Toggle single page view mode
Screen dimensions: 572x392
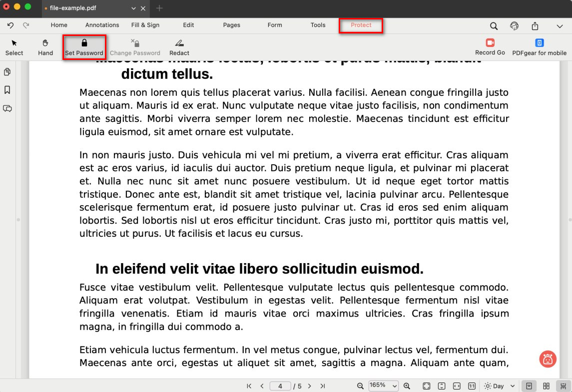(x=529, y=386)
